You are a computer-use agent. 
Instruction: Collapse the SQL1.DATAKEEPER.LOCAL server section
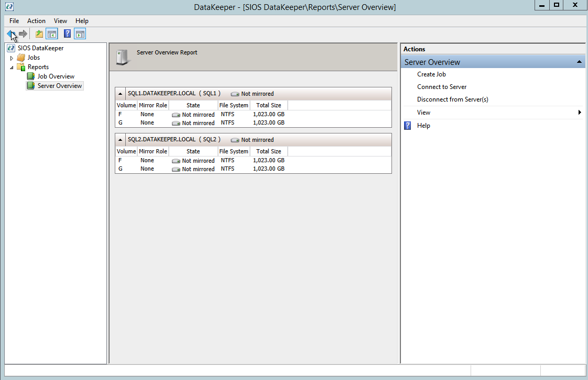pyautogui.click(x=121, y=94)
